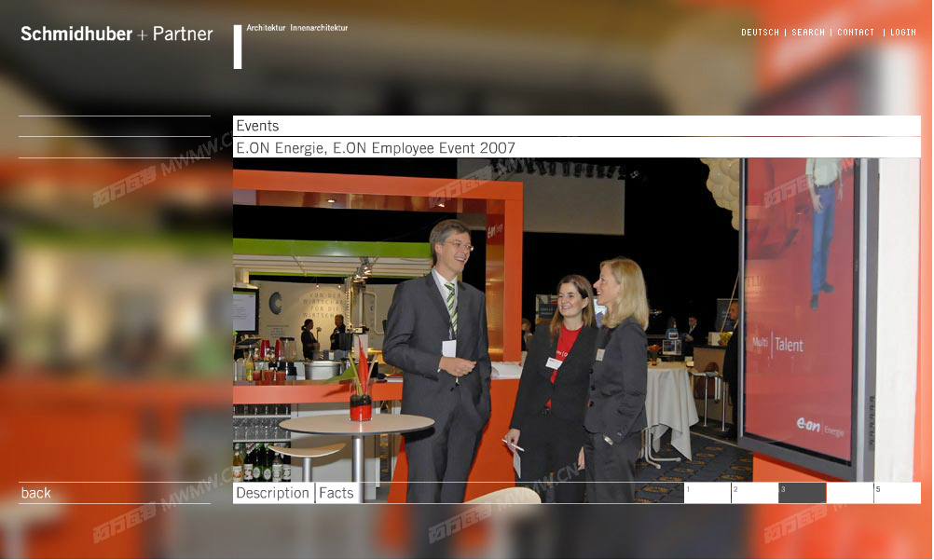934x560 pixels.
Task: Open the Schmidhuber + Partner logo home link
Action: (117, 34)
